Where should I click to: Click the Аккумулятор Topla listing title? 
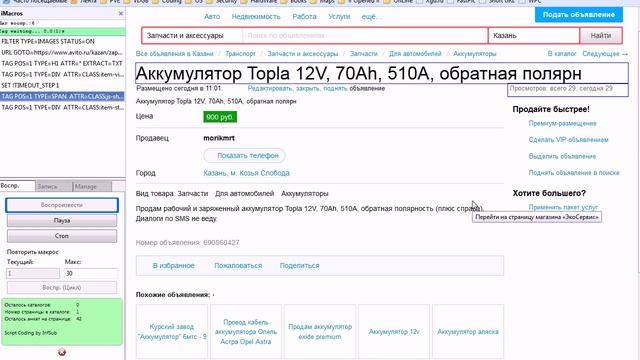[x=382, y=73]
